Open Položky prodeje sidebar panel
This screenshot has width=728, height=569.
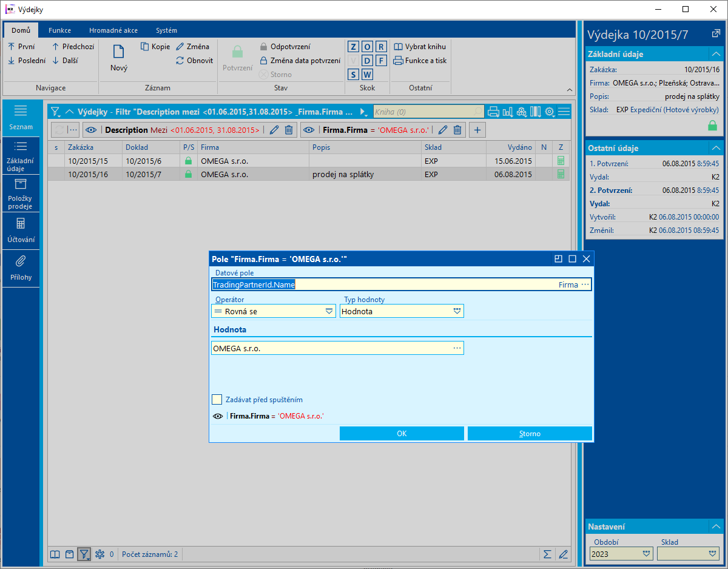coord(21,193)
